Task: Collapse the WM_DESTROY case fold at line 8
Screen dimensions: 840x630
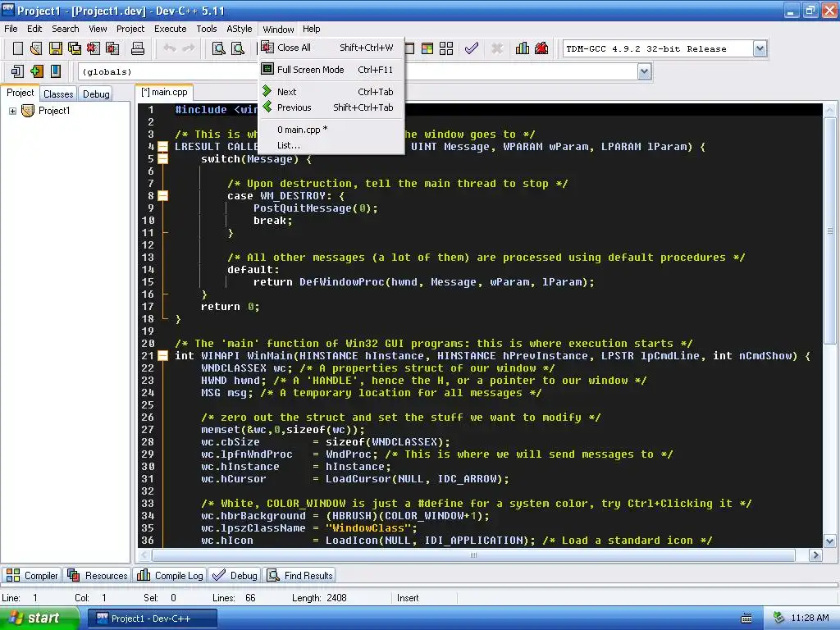Action: point(163,196)
